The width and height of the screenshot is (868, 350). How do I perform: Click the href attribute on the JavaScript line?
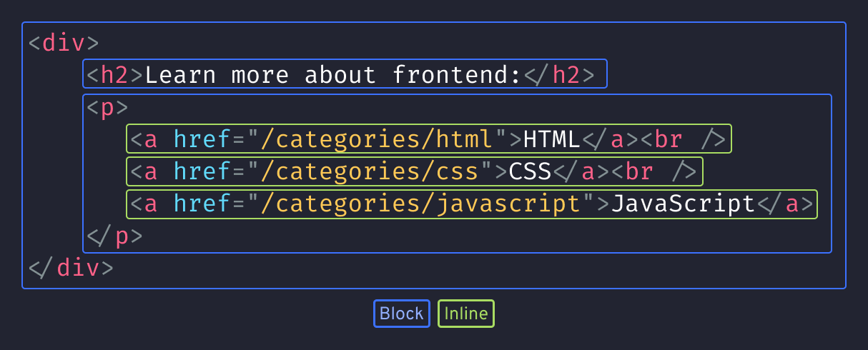[202, 204]
